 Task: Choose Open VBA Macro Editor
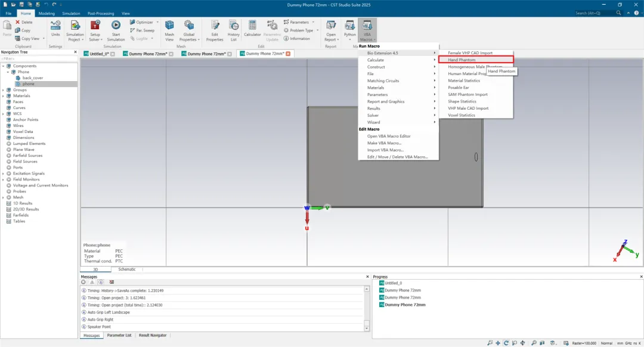398,137
